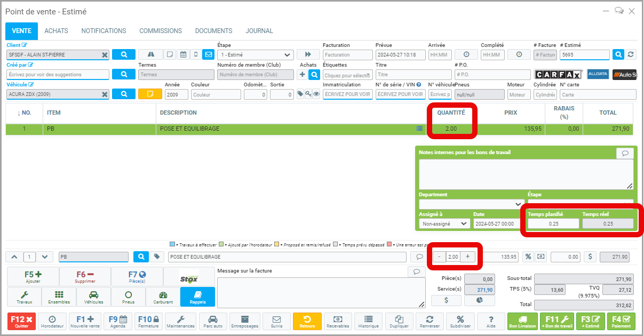Screen dimensions: 644x336
Task: Click the F12 Quitter button
Action: [22, 321]
